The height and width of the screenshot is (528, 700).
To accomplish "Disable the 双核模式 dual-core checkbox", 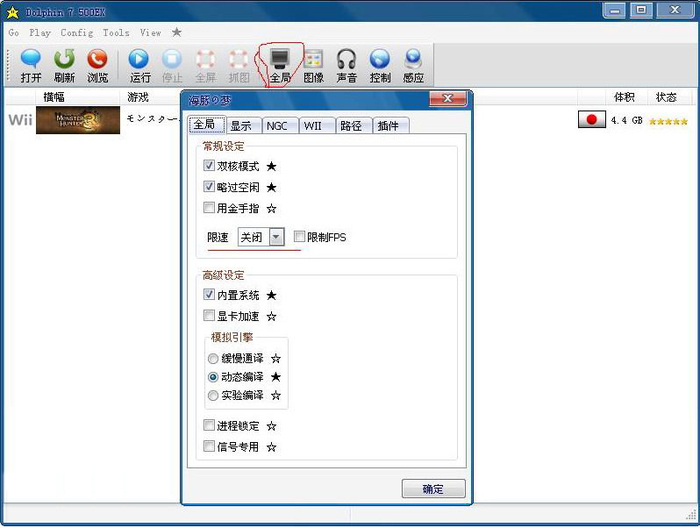I will click(x=209, y=166).
